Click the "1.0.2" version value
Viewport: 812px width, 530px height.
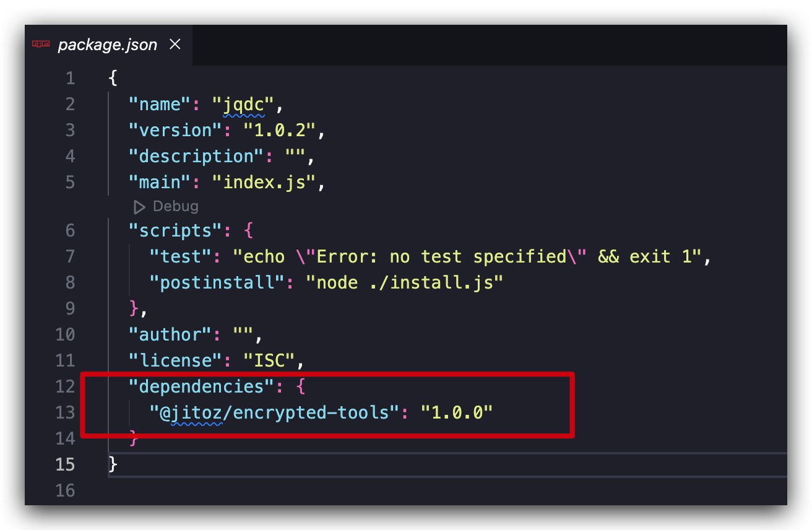[x=279, y=131]
